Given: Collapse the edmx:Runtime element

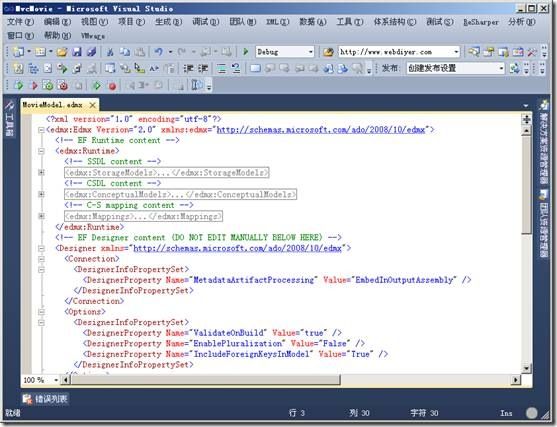Looking at the screenshot, I should pyautogui.click(x=41, y=151).
